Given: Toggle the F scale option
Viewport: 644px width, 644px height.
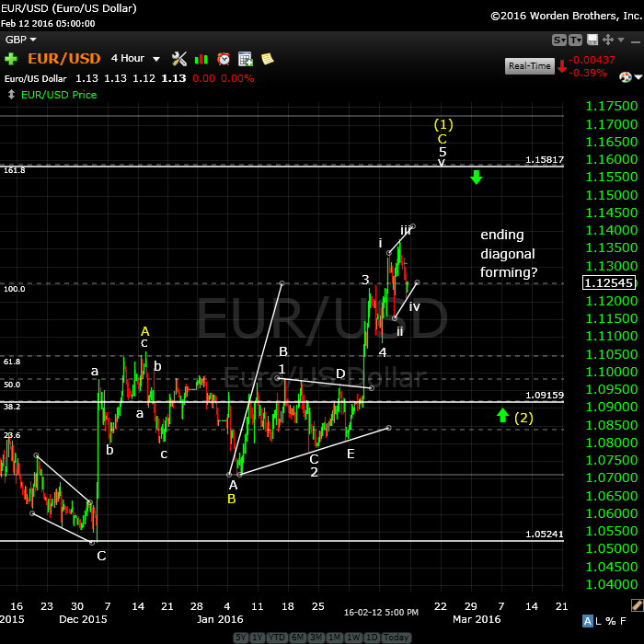Looking at the screenshot, I should pos(623,621).
